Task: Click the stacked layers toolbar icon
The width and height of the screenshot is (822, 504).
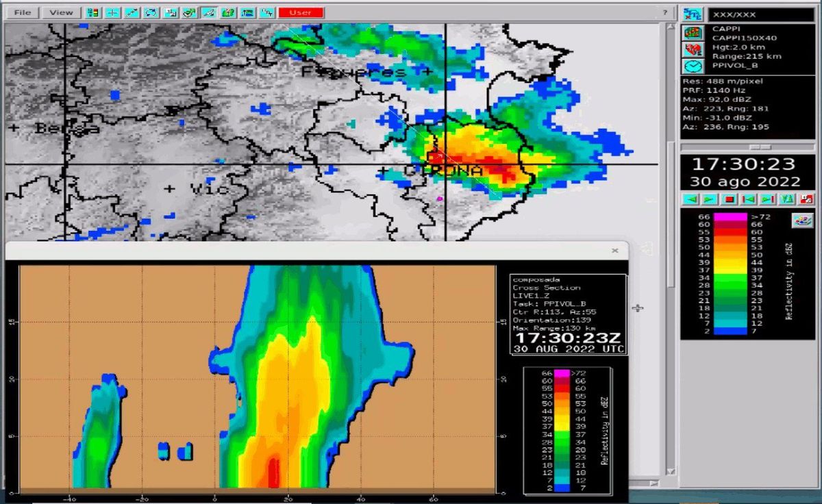Action: [x=247, y=12]
